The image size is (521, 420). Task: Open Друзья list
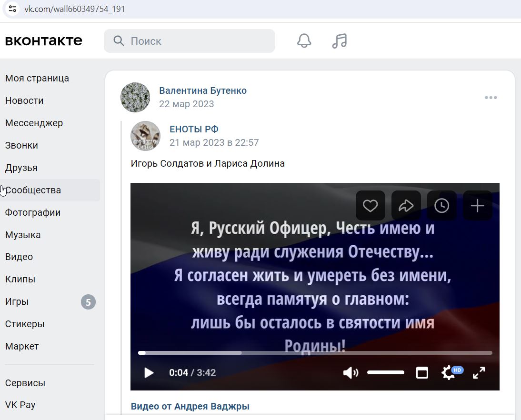click(21, 168)
